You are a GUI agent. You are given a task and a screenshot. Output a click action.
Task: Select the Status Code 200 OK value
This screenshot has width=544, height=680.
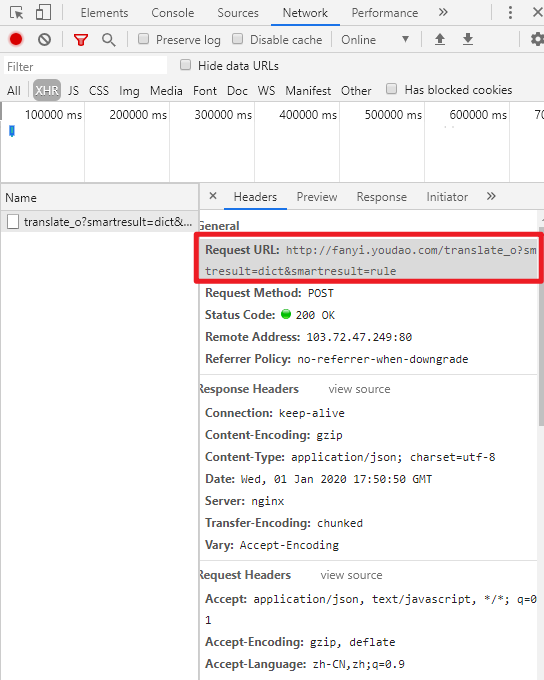(x=315, y=315)
